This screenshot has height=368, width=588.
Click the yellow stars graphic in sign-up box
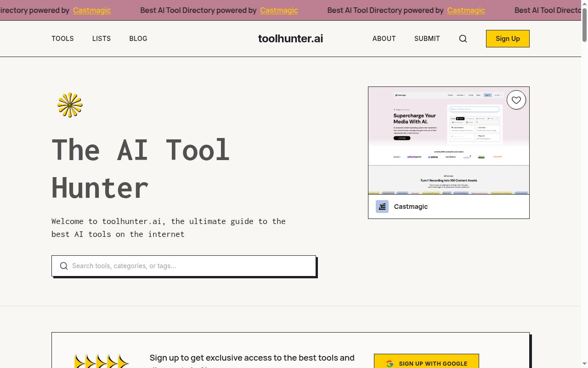point(101,361)
